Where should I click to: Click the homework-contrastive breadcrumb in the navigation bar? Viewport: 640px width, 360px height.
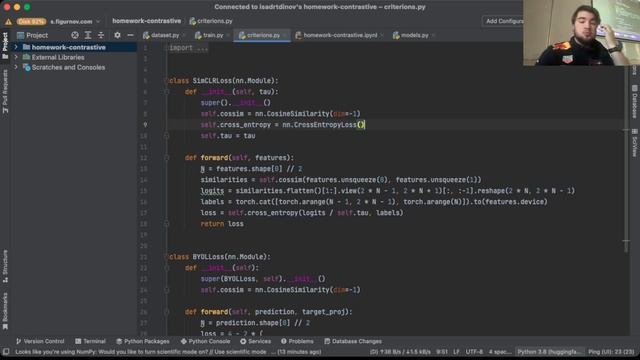[147, 21]
